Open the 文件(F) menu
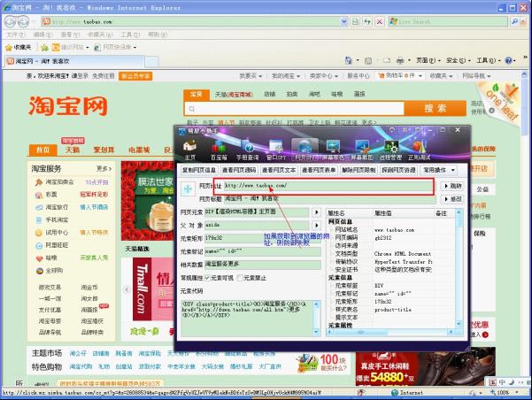Screen dimensions: 532x400 (x=16, y=35)
